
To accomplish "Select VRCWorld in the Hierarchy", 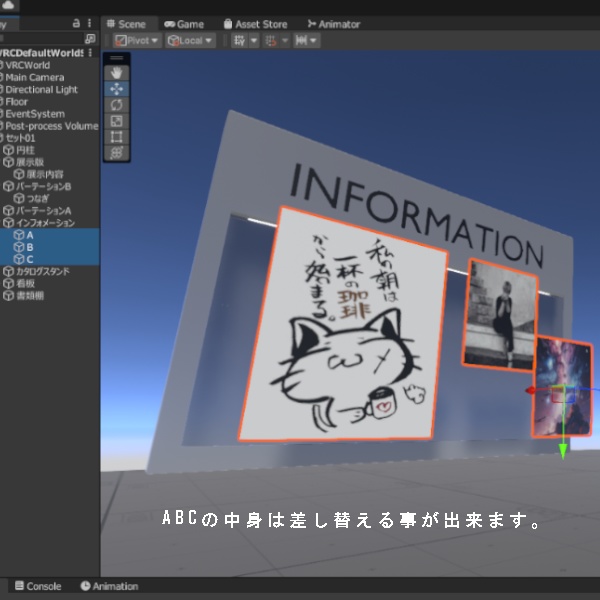I will point(50,65).
